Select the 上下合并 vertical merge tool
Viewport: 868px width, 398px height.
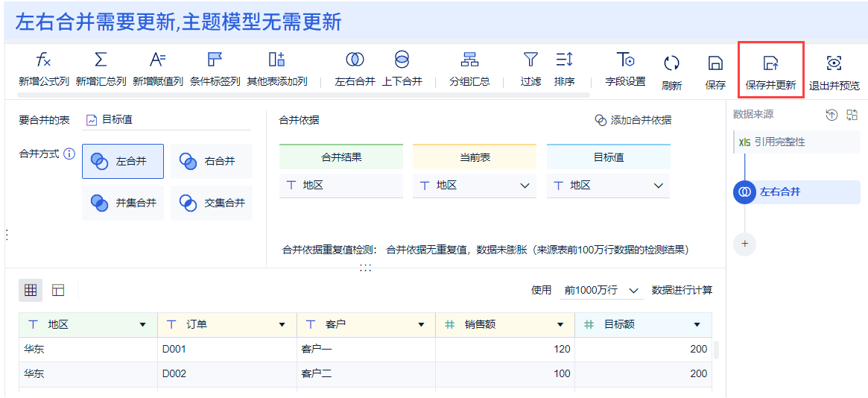402,60
